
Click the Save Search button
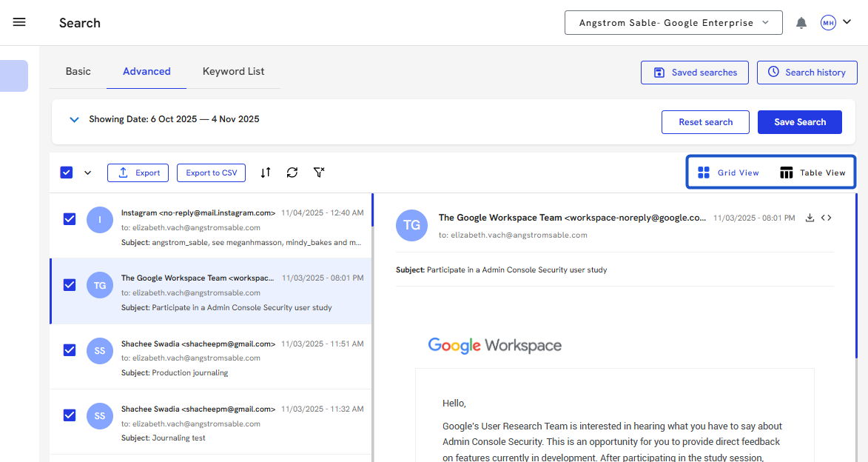click(x=799, y=122)
